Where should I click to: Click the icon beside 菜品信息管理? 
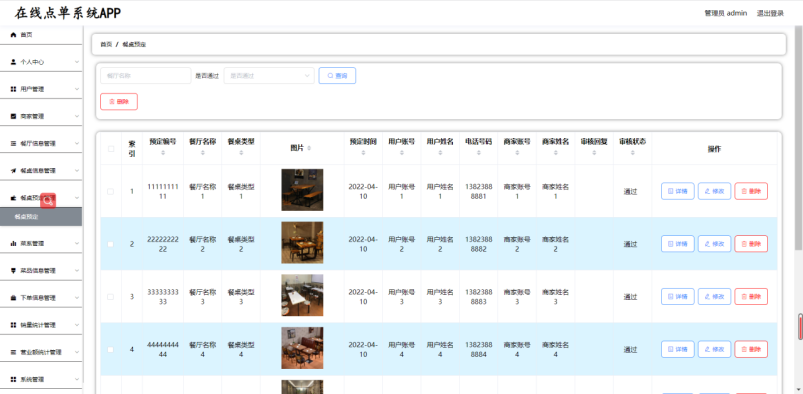(13, 271)
